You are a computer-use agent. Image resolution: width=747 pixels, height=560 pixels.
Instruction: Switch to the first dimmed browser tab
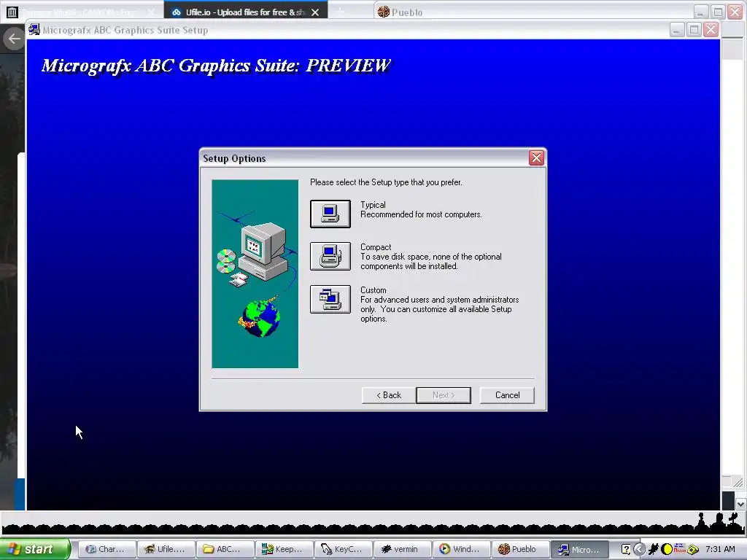pos(81,12)
